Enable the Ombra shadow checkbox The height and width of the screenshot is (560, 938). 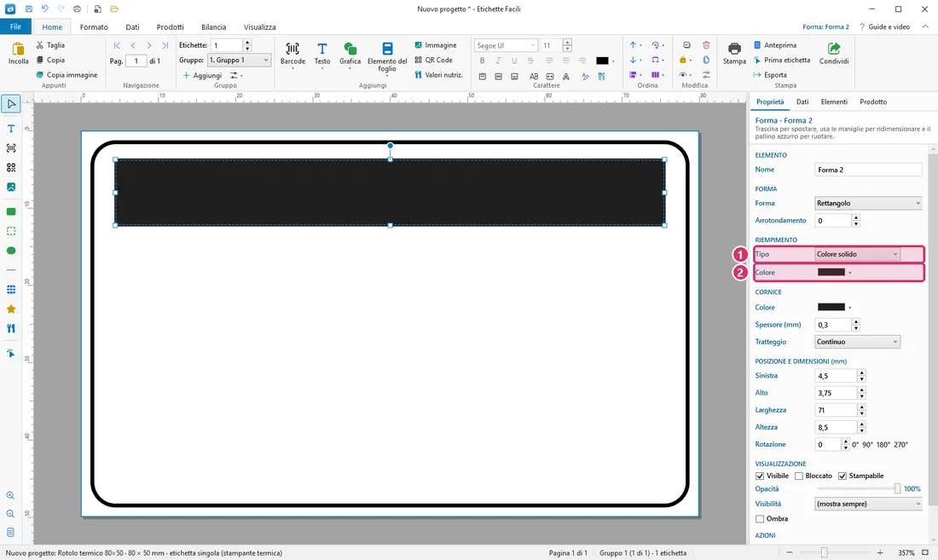760,519
